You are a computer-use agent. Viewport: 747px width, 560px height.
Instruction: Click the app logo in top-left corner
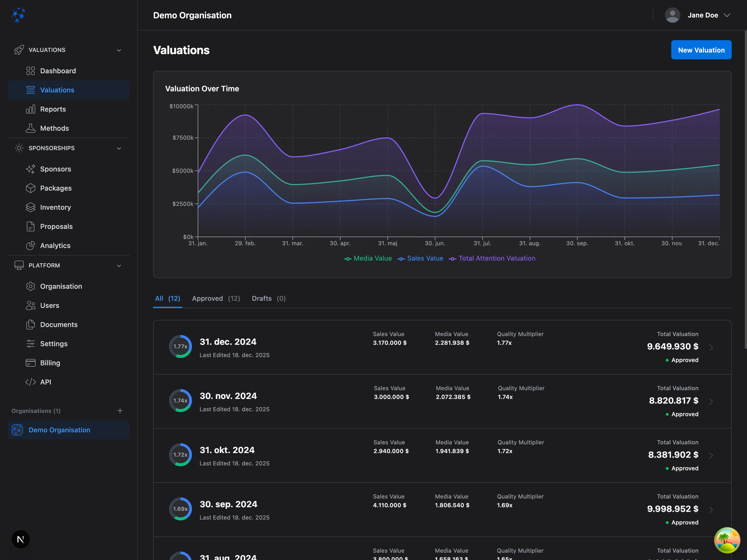(x=18, y=15)
